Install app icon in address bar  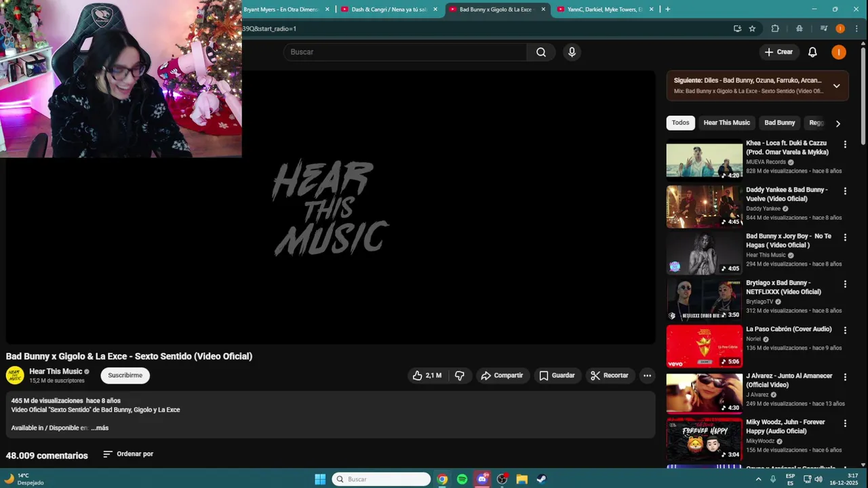[x=737, y=28]
